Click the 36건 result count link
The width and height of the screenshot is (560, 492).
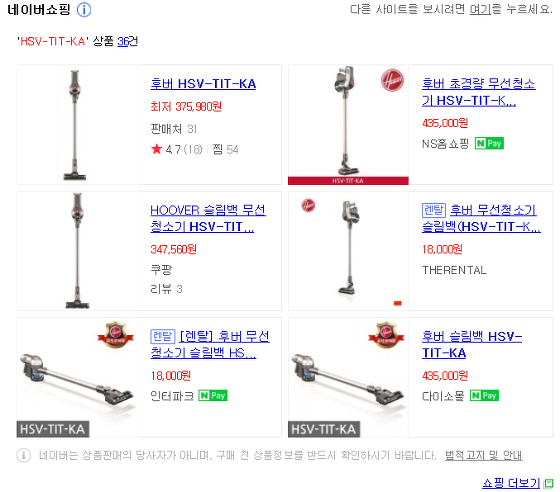coord(128,41)
